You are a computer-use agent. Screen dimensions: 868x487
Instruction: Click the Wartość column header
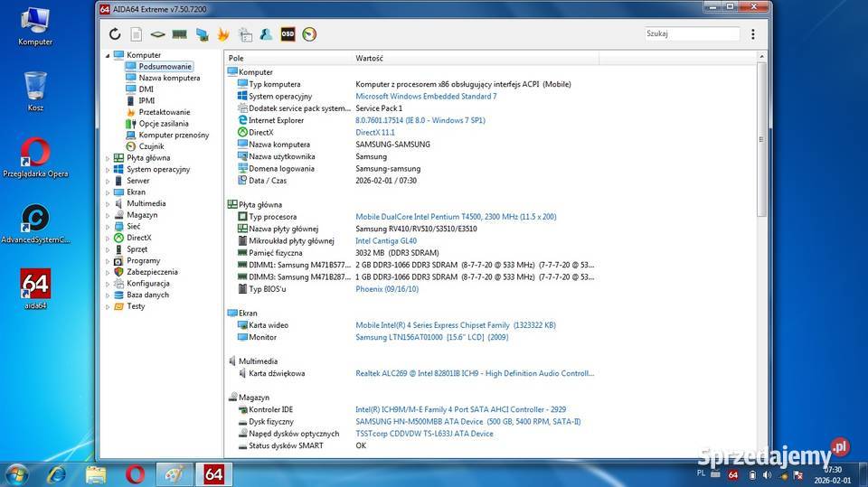click(x=475, y=58)
